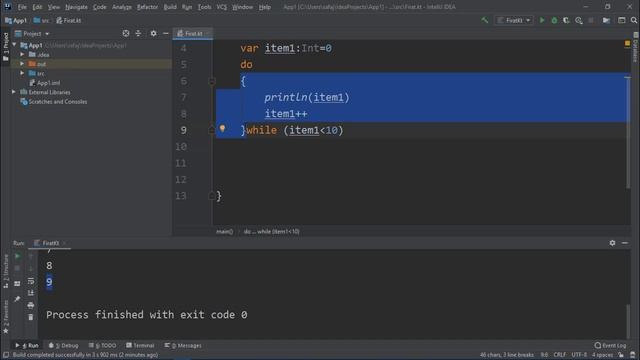Hide the Project tool window

[x=166, y=33]
